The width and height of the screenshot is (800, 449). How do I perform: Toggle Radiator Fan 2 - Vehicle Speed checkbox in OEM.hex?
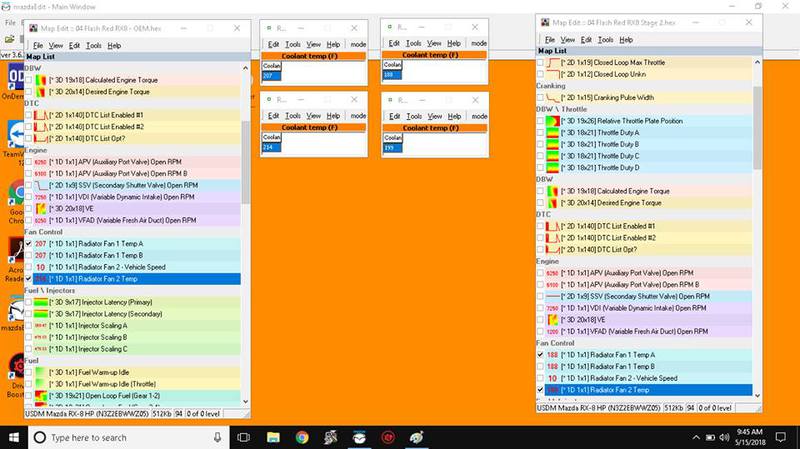pyautogui.click(x=27, y=267)
